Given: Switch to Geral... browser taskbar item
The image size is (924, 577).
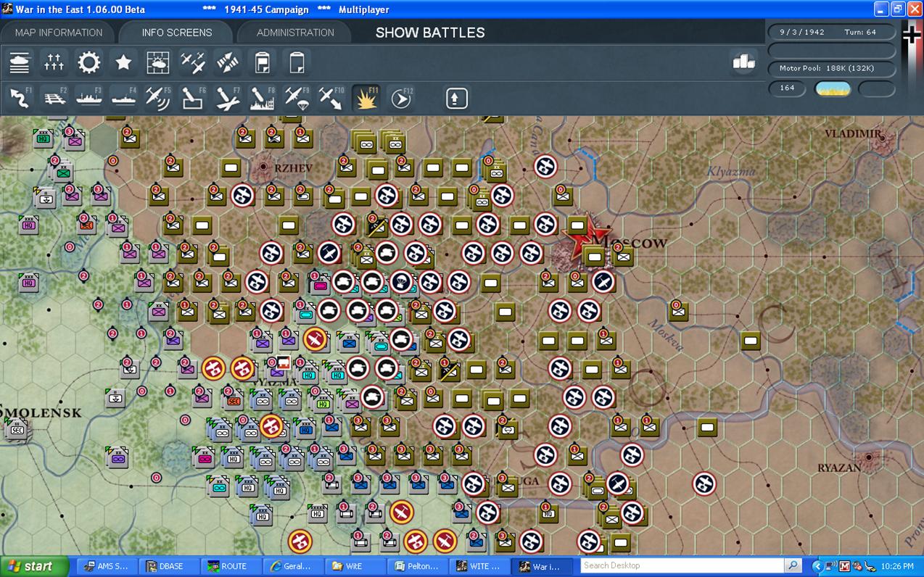Looking at the screenshot, I should tap(292, 566).
